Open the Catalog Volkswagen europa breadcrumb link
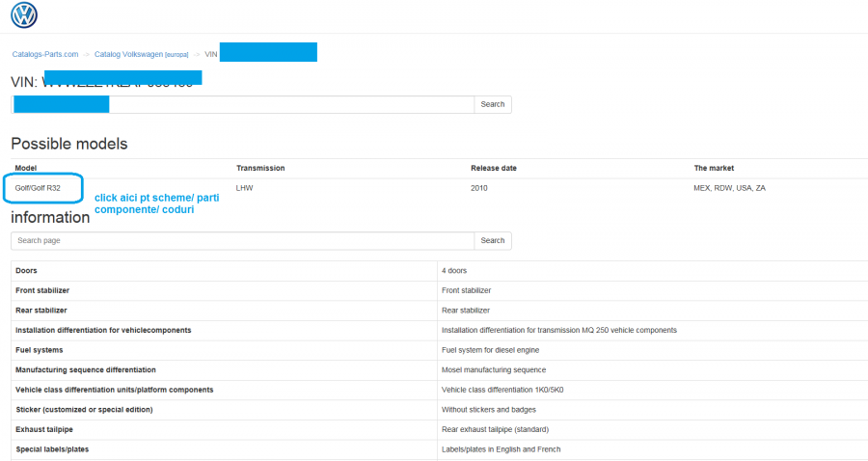This screenshot has width=868, height=461. point(141,54)
